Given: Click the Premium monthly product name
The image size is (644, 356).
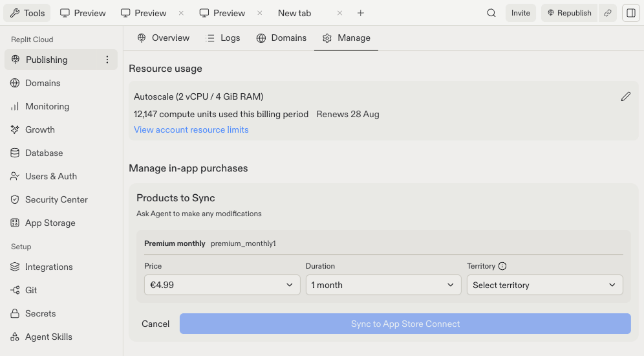Looking at the screenshot, I should 175,243.
